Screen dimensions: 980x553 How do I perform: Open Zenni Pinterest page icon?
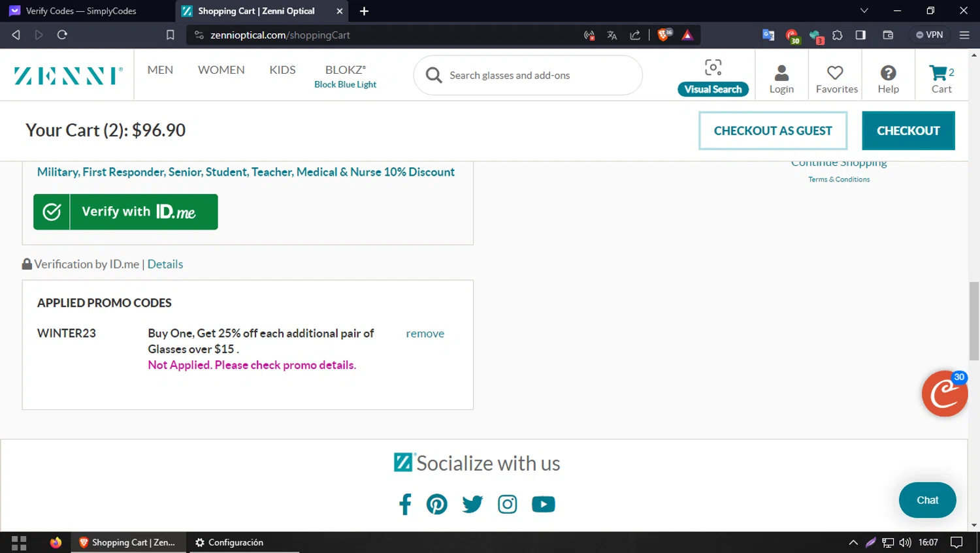437,504
